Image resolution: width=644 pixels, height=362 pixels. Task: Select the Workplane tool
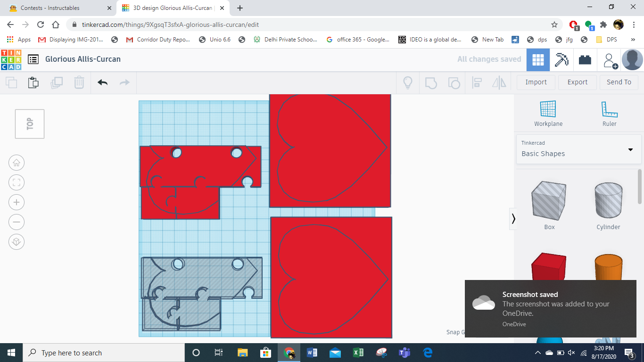(548, 114)
